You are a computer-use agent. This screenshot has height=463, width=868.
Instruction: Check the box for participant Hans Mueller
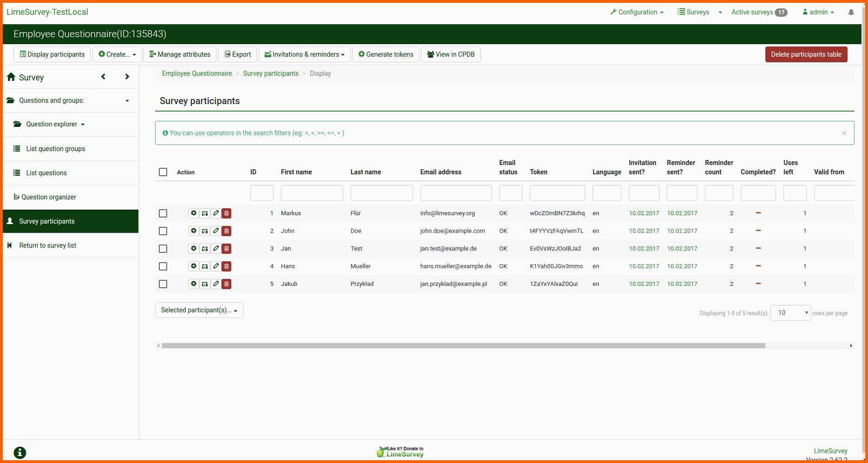[x=163, y=266]
